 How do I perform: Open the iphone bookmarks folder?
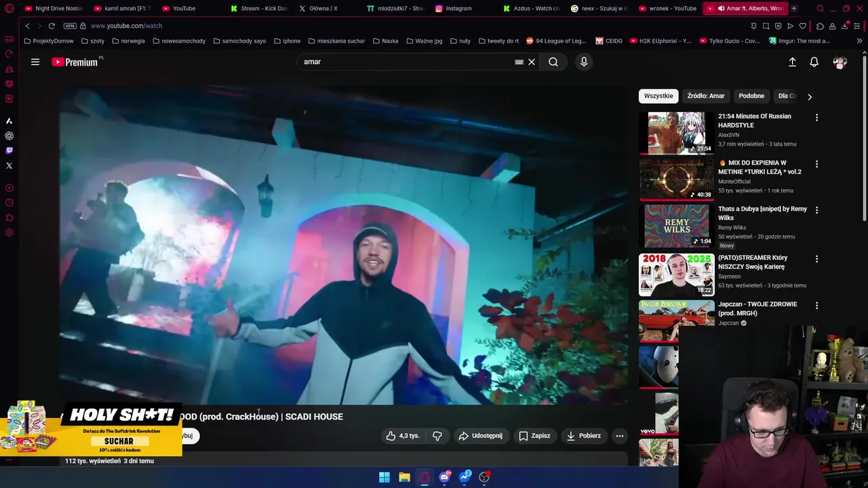pos(287,41)
